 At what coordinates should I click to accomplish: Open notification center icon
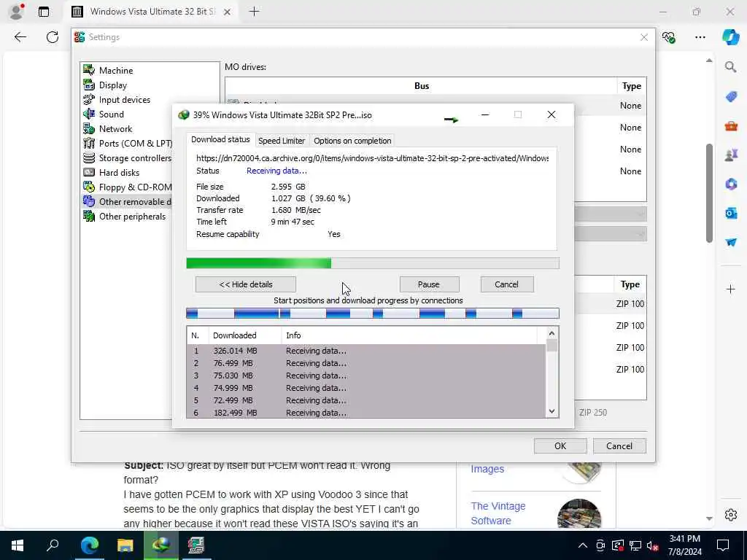tap(723, 545)
